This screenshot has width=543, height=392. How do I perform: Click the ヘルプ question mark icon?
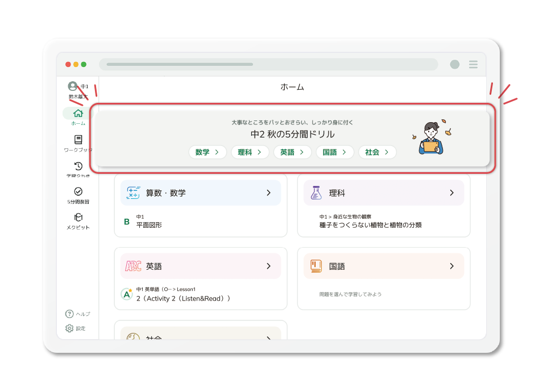coord(69,314)
